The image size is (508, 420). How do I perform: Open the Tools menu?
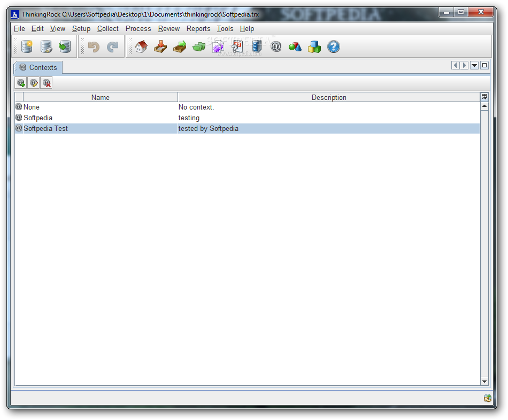[225, 28]
